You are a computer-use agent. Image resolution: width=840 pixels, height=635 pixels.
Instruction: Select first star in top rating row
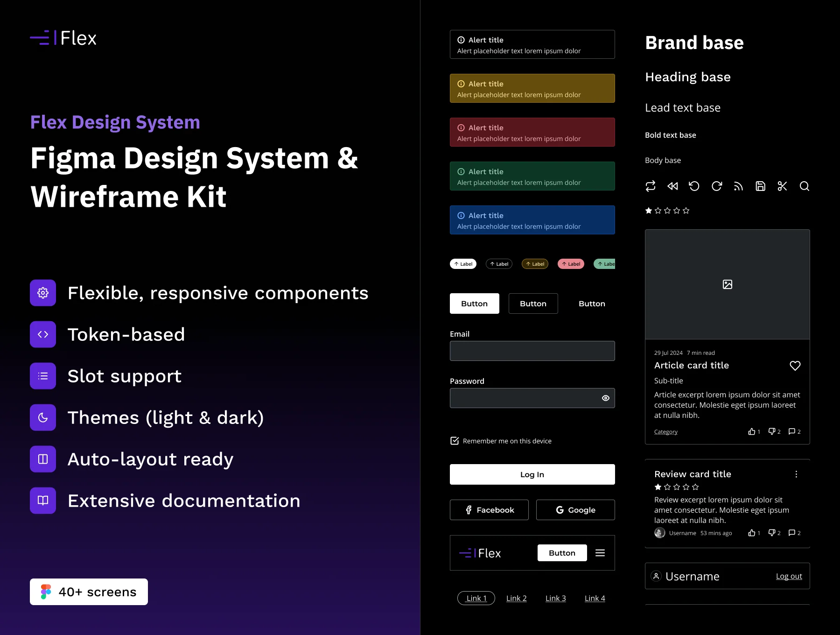click(649, 211)
